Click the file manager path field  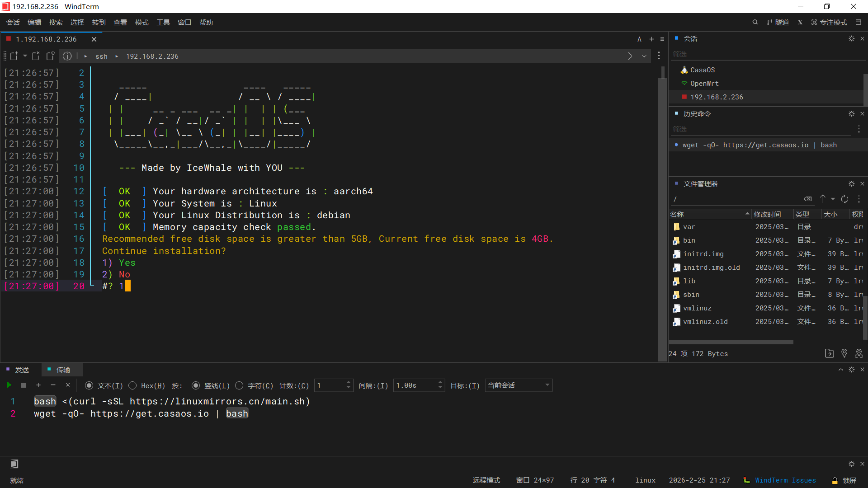[736, 199]
